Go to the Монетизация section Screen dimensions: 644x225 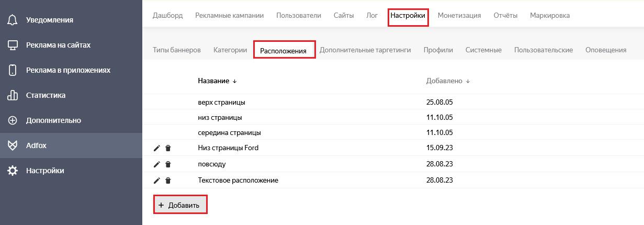(x=459, y=15)
